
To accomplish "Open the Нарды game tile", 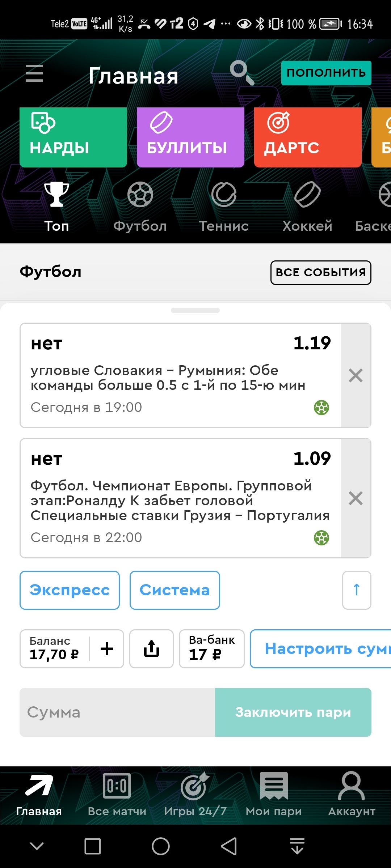I will tap(73, 137).
